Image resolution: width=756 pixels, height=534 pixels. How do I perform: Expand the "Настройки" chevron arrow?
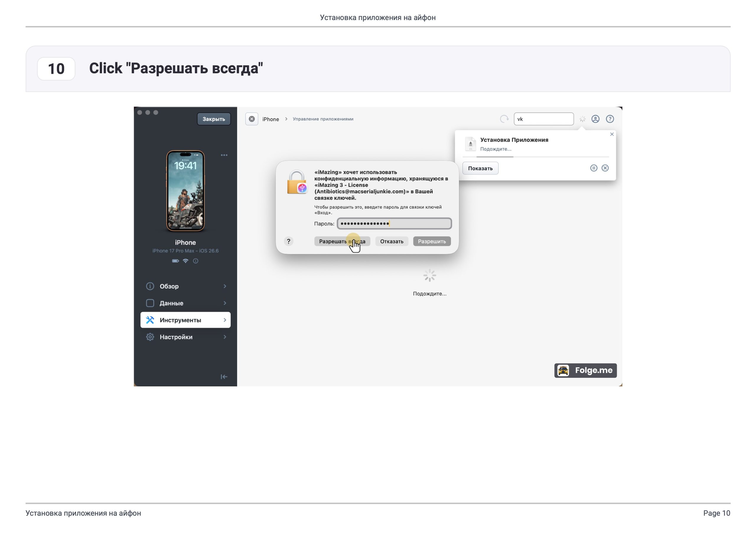[x=225, y=337]
